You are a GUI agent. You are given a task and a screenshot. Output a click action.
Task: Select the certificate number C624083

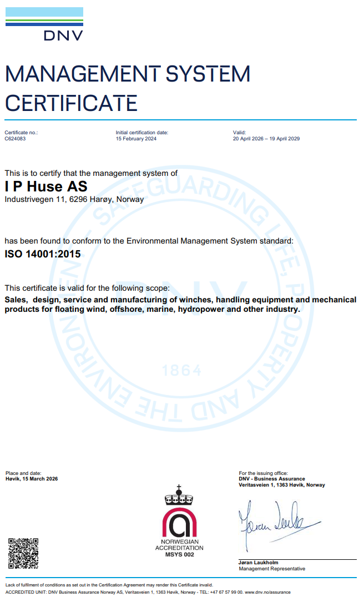[15, 139]
